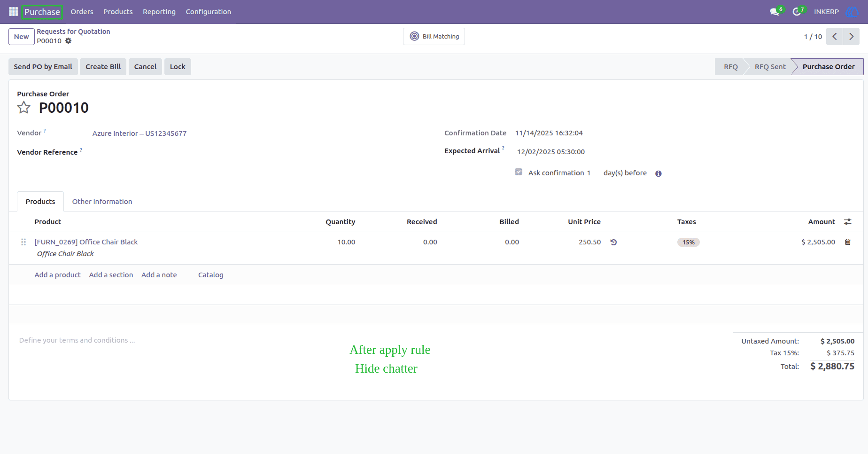Viewport: 868px width, 454px height.
Task: Open the optional columns settings icon
Action: (x=848, y=221)
